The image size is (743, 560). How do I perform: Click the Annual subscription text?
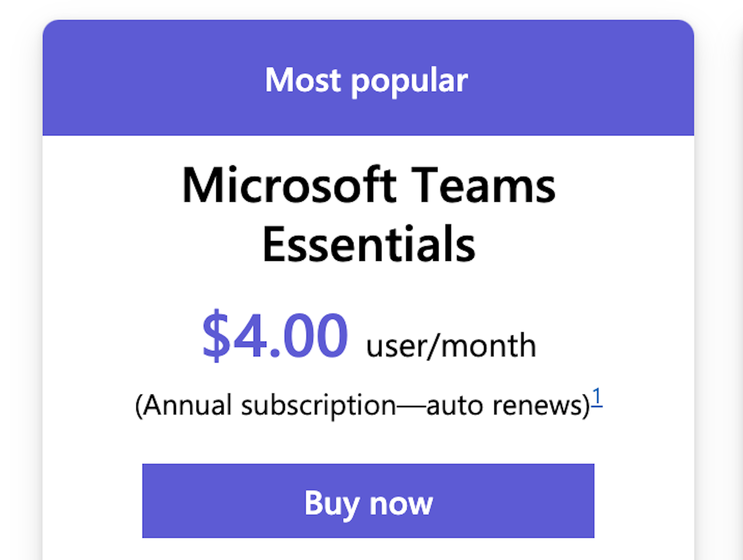click(265, 405)
